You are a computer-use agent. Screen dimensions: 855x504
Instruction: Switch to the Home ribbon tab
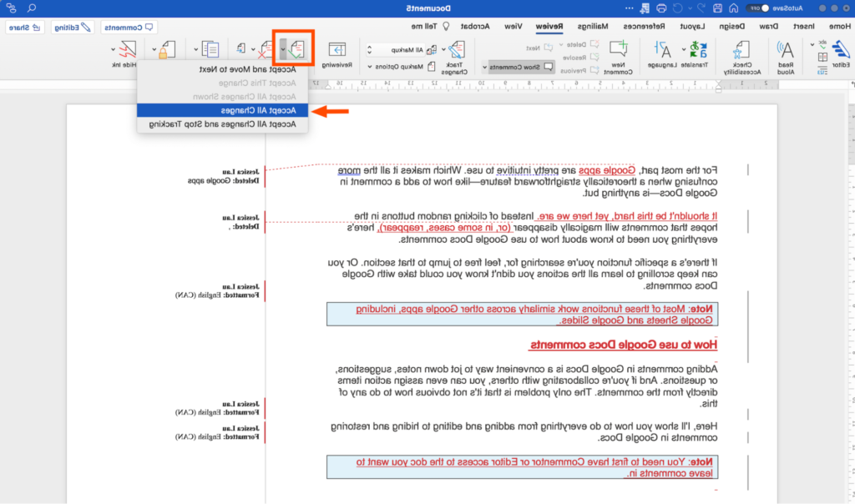(839, 25)
